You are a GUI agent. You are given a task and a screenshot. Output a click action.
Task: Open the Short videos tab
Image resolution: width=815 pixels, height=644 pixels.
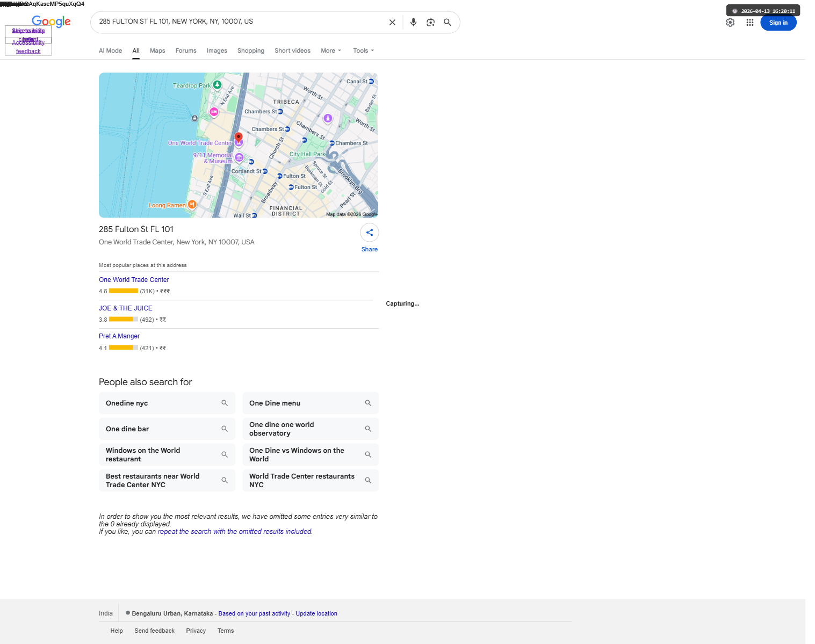tap(292, 50)
